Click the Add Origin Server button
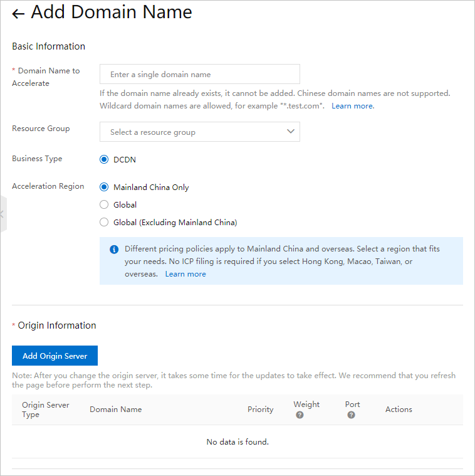475x476 pixels. (x=55, y=356)
